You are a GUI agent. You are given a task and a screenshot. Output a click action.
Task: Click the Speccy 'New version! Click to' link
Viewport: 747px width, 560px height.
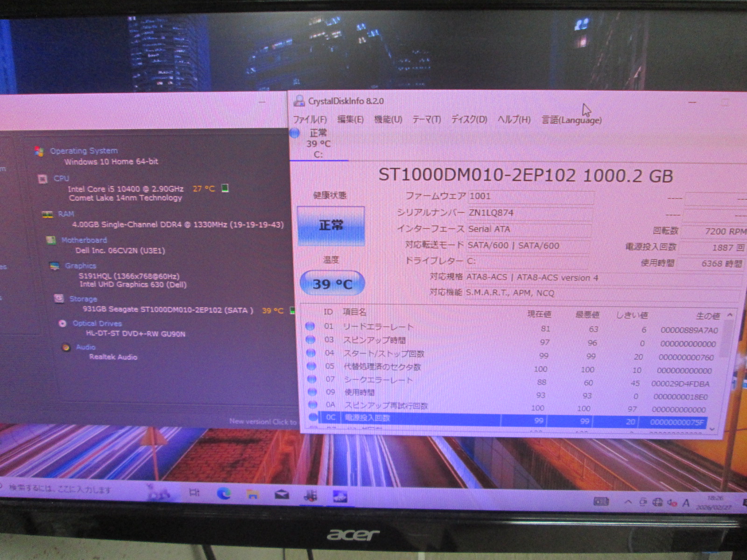click(x=262, y=421)
